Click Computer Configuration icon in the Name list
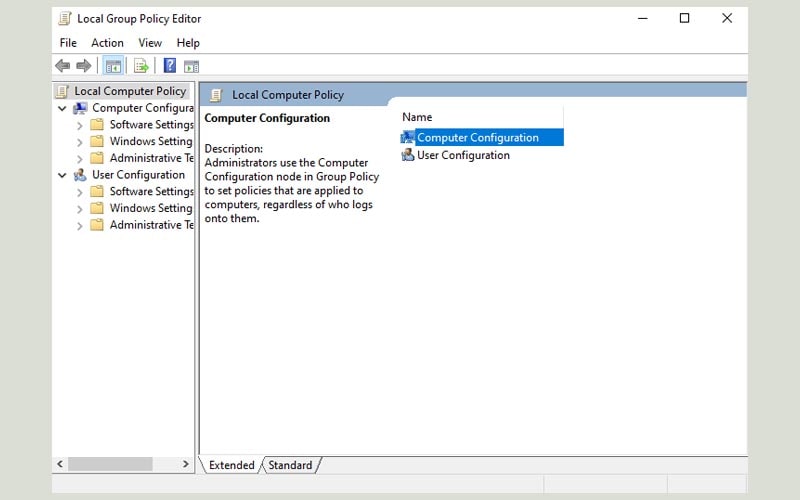 click(x=408, y=137)
